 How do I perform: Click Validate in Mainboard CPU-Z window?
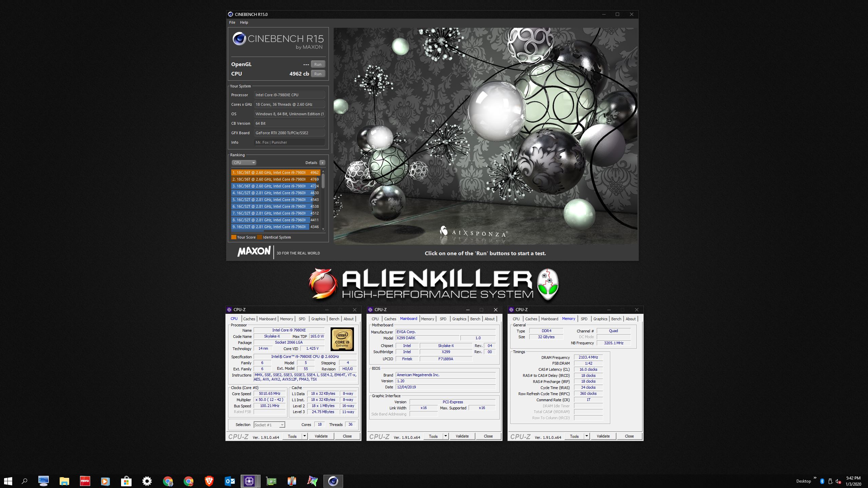462,436
